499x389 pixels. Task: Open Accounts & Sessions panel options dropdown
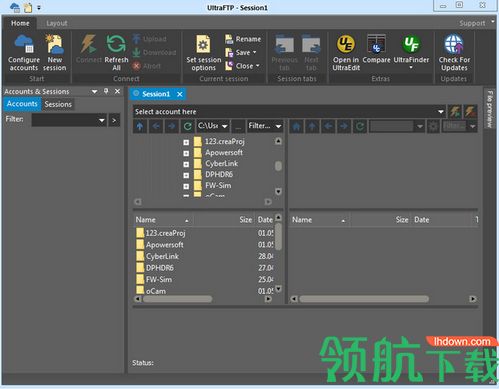point(95,91)
